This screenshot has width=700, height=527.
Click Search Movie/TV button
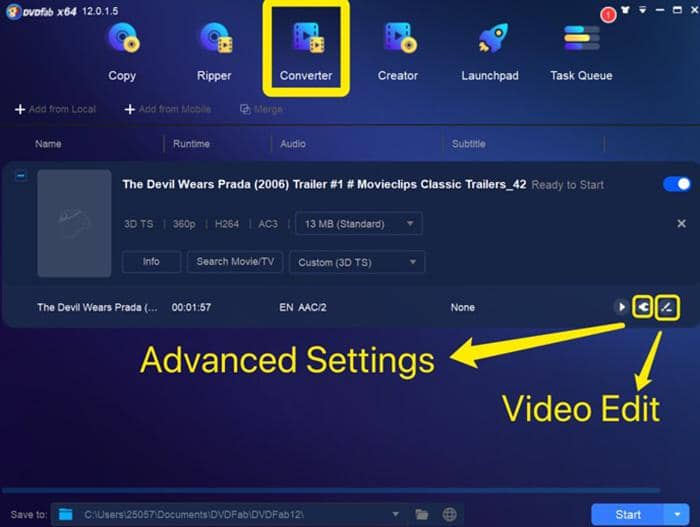[235, 262]
